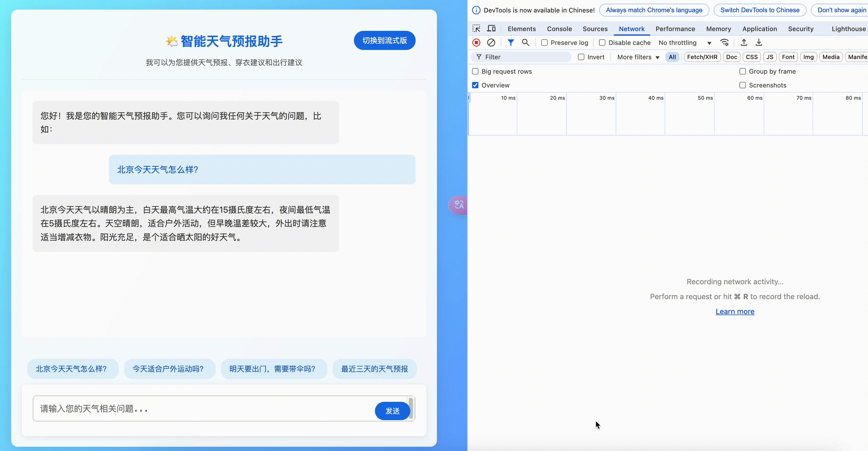Viewport: 868px width, 451px height.
Task: Click the inspect element picker icon
Action: [x=476, y=29]
